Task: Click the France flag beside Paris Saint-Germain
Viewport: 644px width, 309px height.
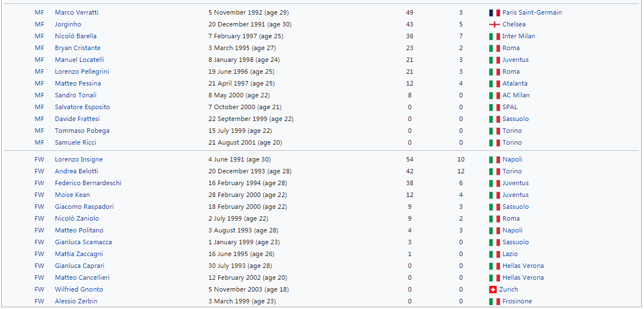Action: point(494,13)
